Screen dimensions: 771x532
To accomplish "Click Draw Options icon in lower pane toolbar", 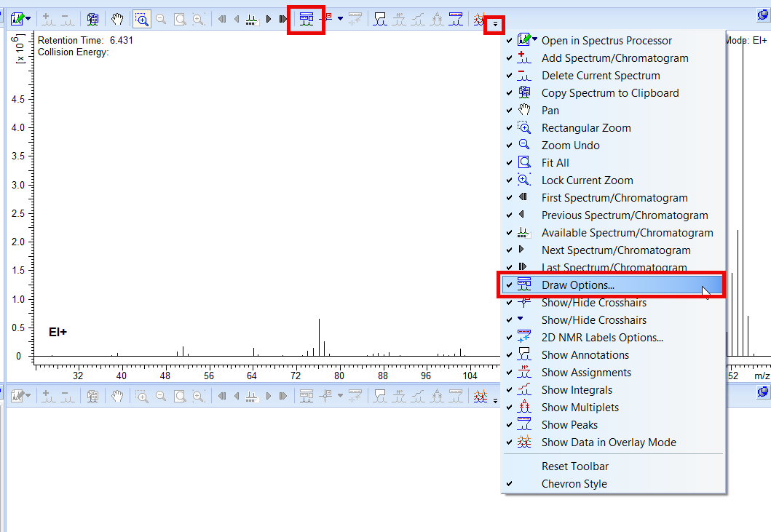I will tap(307, 397).
